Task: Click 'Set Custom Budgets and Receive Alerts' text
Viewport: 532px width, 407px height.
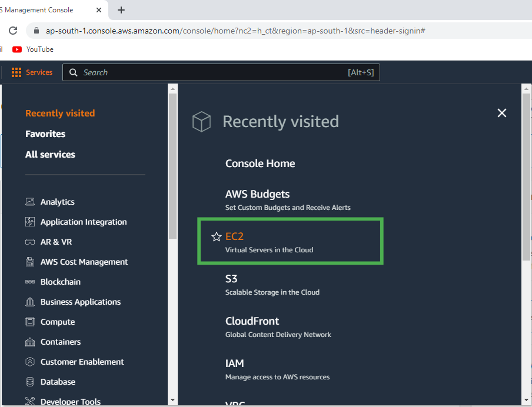Action: click(x=288, y=208)
